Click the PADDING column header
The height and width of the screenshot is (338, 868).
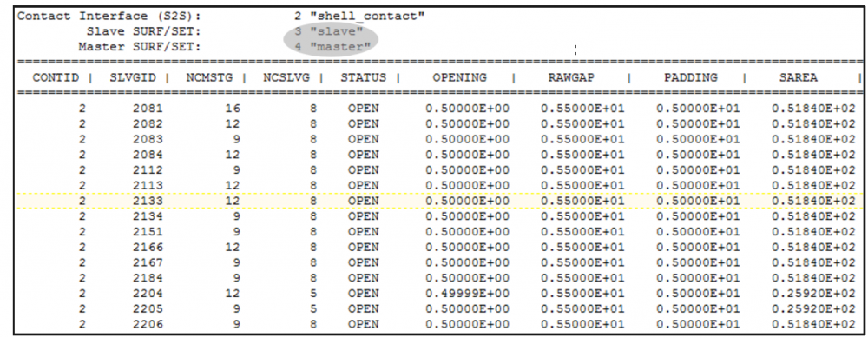(690, 77)
